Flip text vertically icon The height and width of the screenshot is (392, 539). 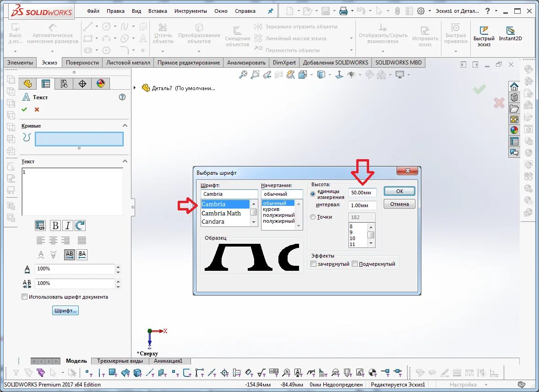pyautogui.click(x=53, y=255)
